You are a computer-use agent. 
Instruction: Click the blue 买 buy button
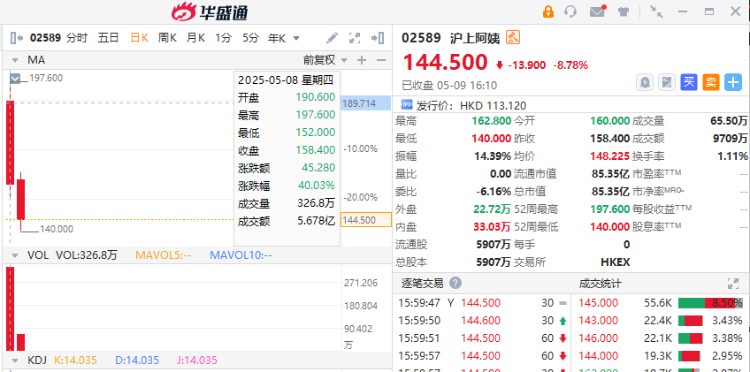(x=689, y=82)
